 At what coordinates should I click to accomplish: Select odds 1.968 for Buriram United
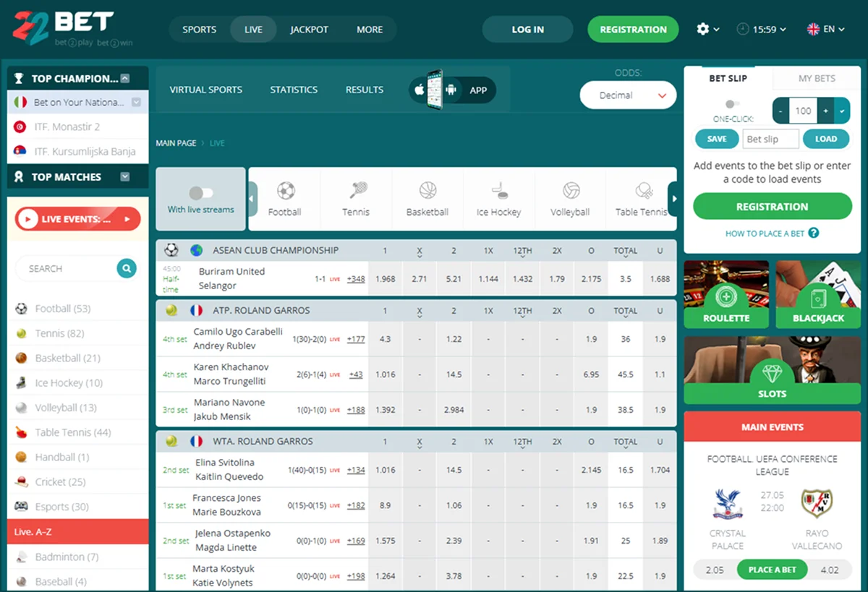pyautogui.click(x=386, y=279)
